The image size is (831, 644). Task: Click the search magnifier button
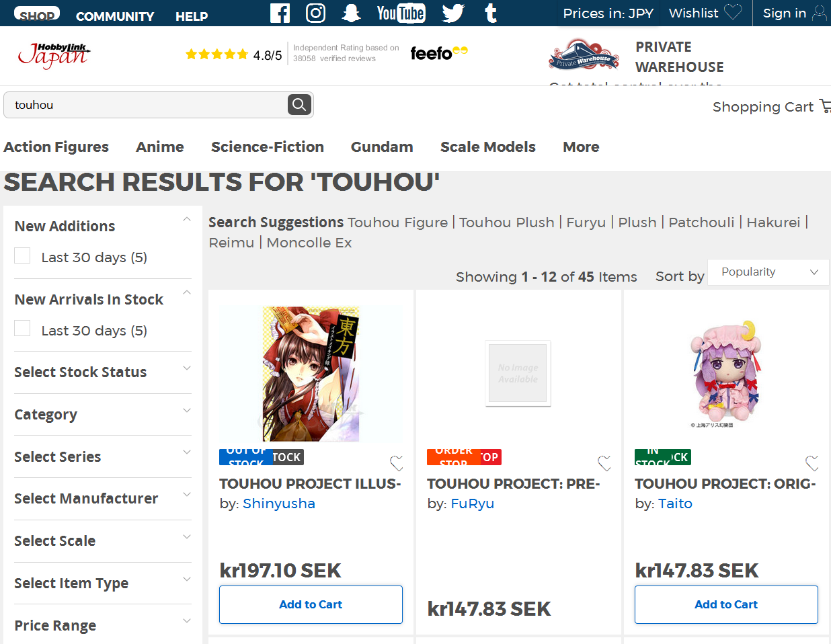click(299, 104)
